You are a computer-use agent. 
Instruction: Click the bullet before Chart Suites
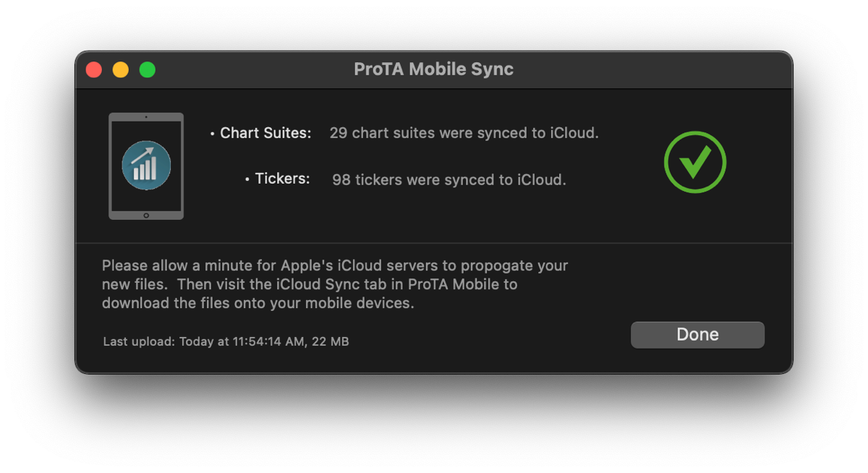tap(213, 135)
